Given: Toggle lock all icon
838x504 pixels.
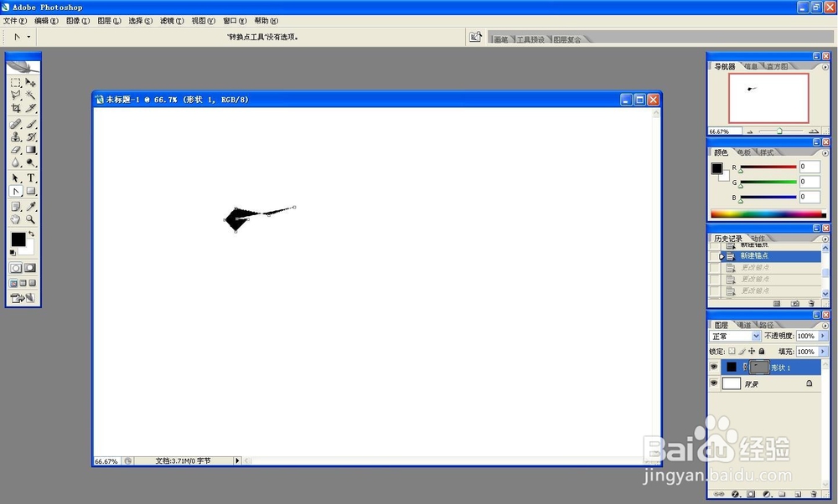Looking at the screenshot, I should coord(762,352).
